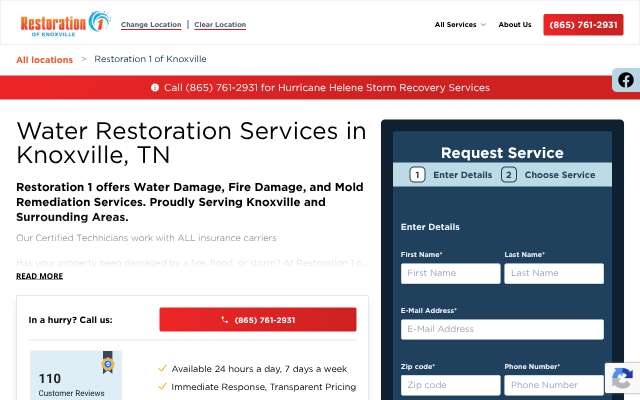Click the header (865) 761-2931 button
The width and height of the screenshot is (640, 400).
point(583,24)
